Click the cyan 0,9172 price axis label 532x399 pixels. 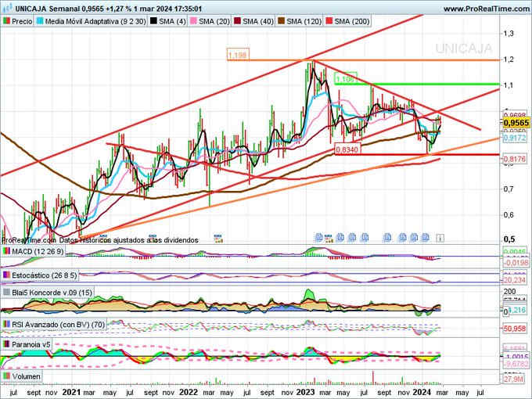(x=514, y=138)
